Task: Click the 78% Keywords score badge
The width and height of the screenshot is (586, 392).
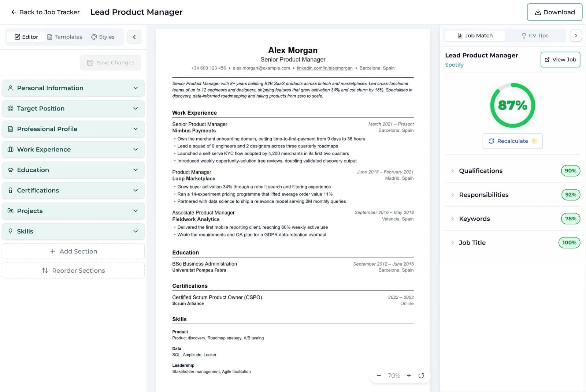Action: point(570,219)
